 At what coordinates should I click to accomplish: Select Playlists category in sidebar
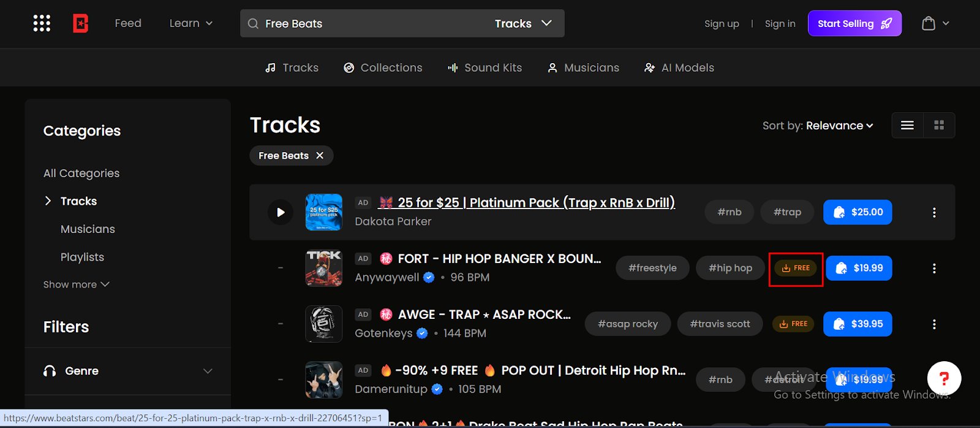82,257
